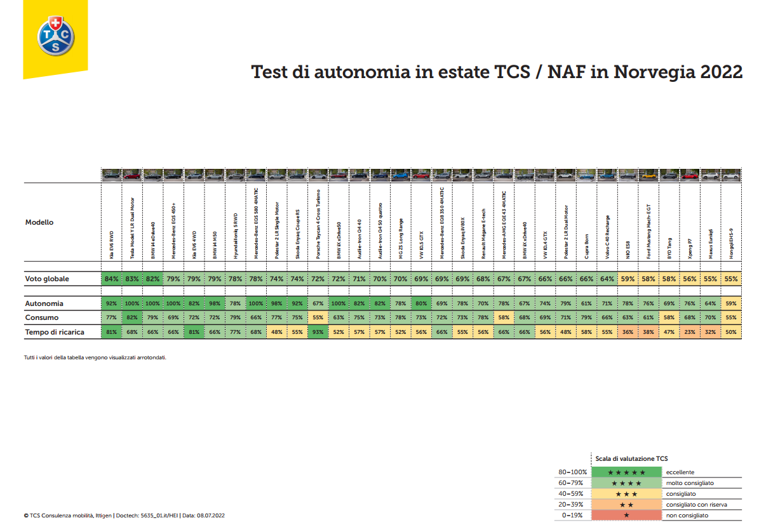759x532 pixels.
Task: Select BYD Tang's 47% Tempo di ricarica cell
Action: (669, 332)
